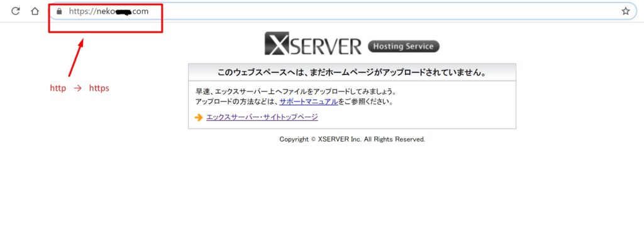Go to the browser home page icon
The width and height of the screenshot is (644, 242).
click(35, 11)
